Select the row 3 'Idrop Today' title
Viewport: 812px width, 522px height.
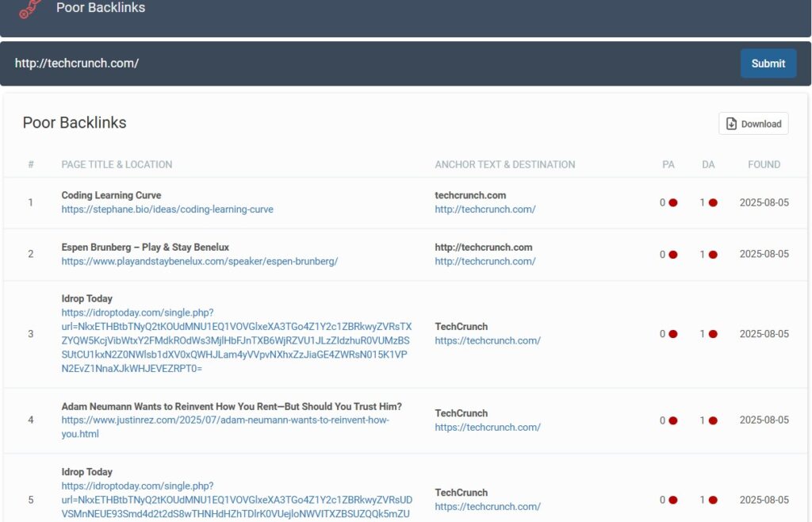86,299
